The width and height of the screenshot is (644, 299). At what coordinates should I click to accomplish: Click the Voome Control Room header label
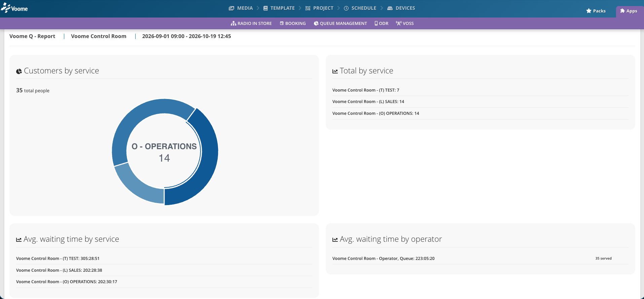point(99,36)
